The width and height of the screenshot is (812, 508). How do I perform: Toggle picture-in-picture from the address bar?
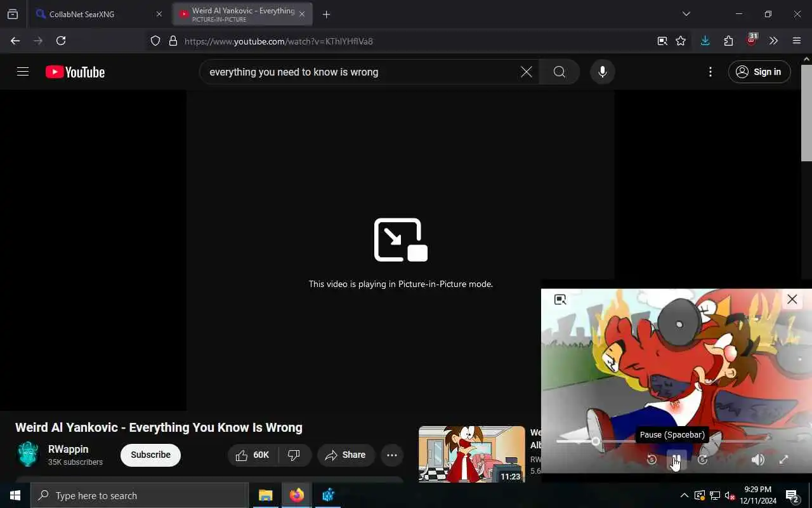pos(662,41)
